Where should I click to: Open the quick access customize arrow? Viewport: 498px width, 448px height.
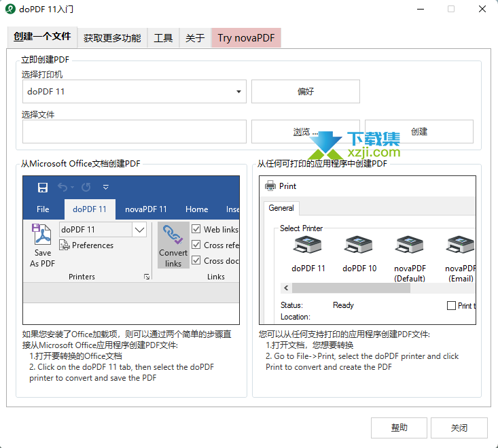tap(106, 188)
